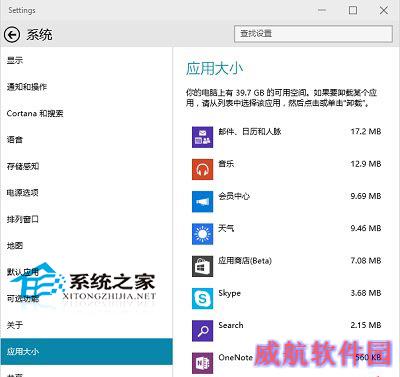Image resolution: width=400 pixels, height=377 pixels.
Task: Click the 9.46 MB size value
Action: (x=366, y=228)
